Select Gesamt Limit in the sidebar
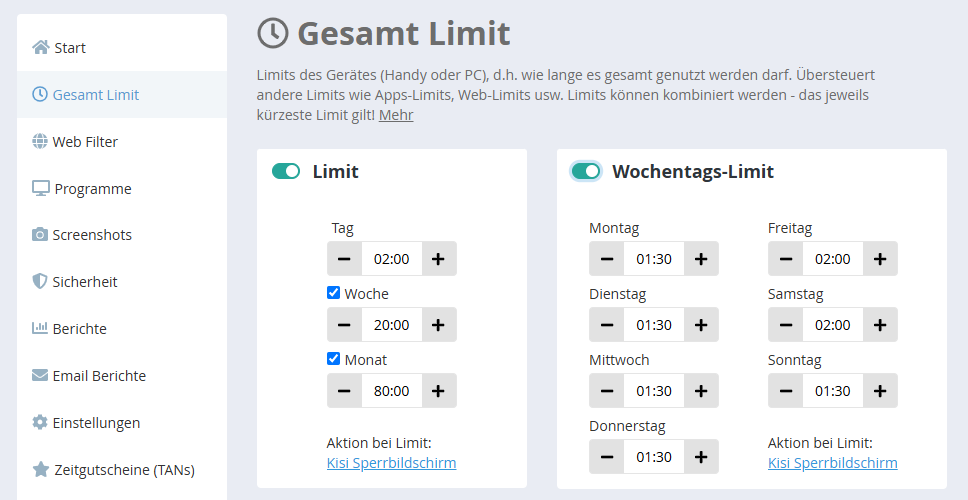This screenshot has height=500, width=968. [x=96, y=95]
